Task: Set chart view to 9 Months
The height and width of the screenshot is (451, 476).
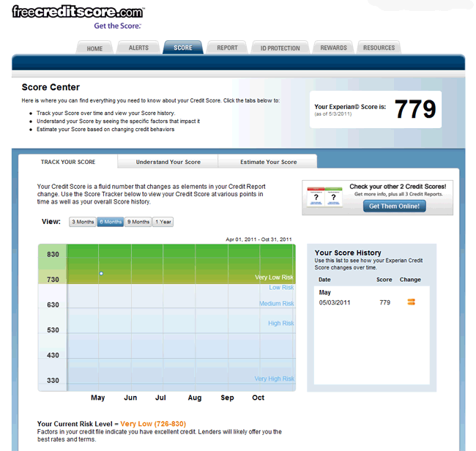Action: click(x=138, y=222)
